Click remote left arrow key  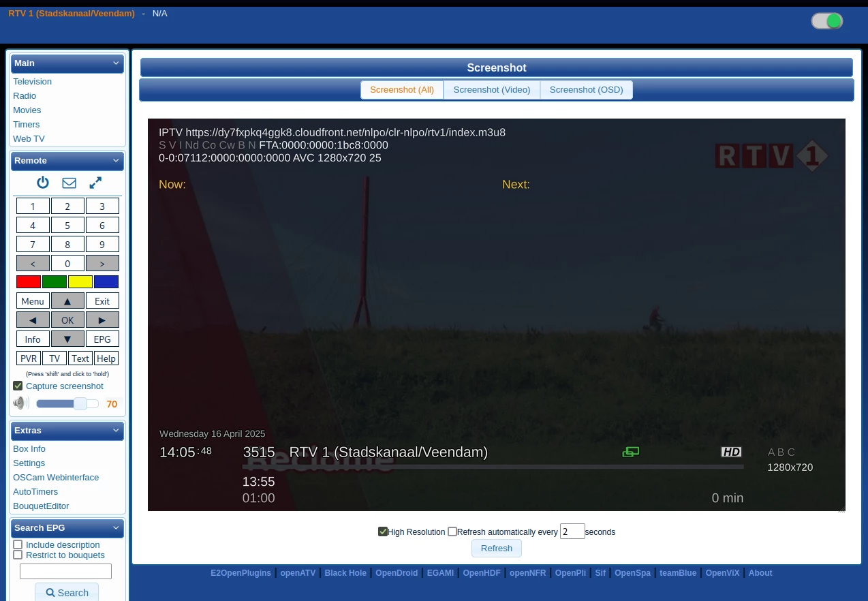pyautogui.click(x=33, y=320)
